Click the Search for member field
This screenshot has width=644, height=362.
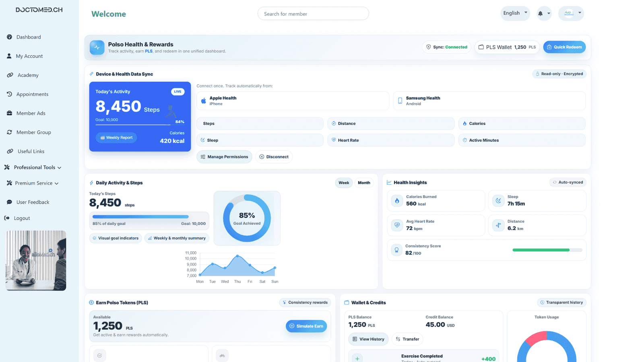pyautogui.click(x=313, y=14)
